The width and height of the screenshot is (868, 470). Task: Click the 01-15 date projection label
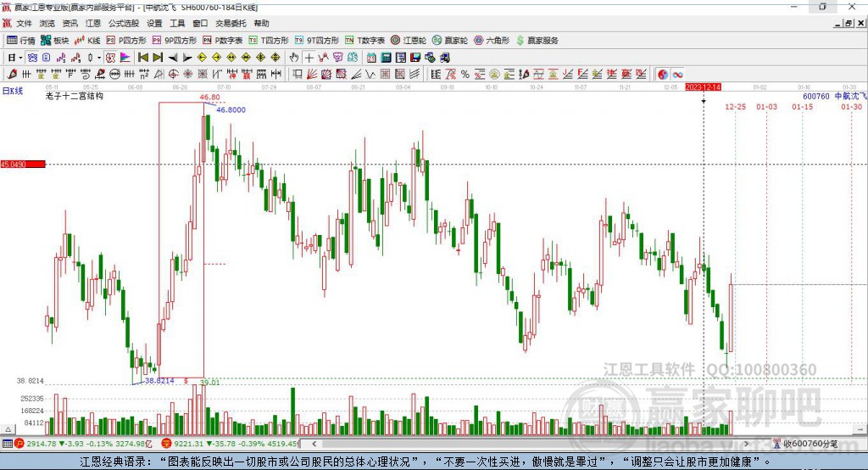point(802,106)
